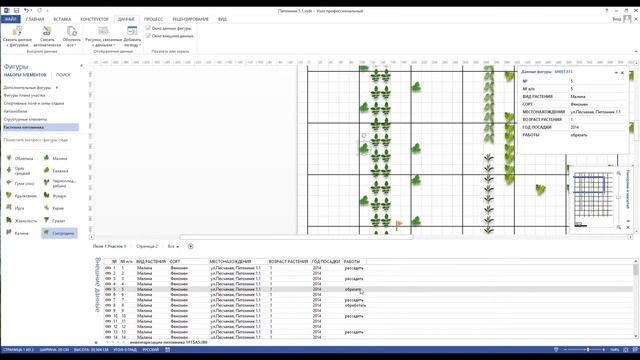Open the ПОИСК tab in Фигуры panel
Viewport: 640px width, 360px height.
[63, 75]
